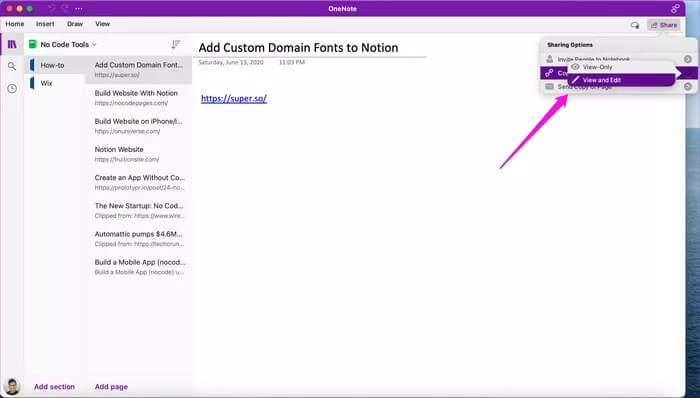Click the Wix section color tab
Viewport: 700px width, 398px height.
pyautogui.click(x=32, y=83)
